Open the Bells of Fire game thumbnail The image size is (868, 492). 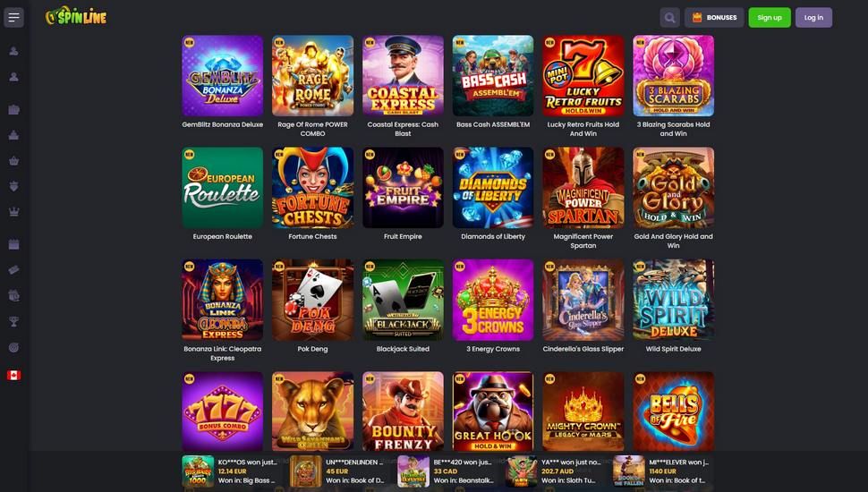(674, 411)
